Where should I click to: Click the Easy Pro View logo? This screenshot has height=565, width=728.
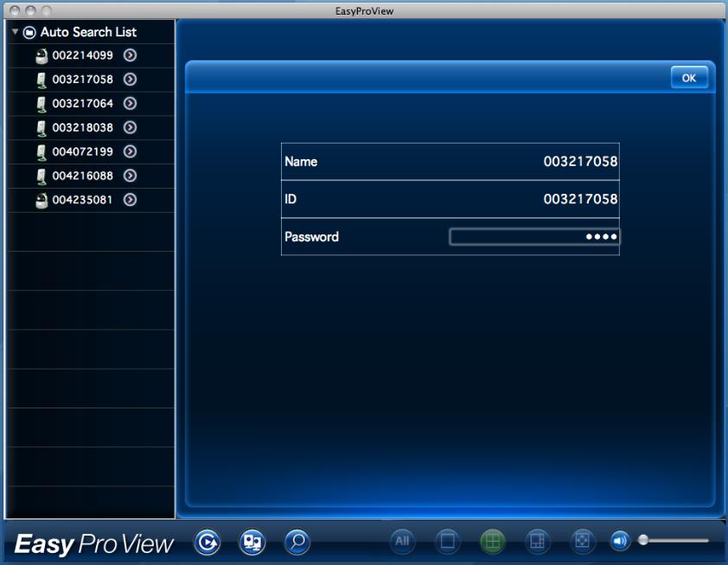94,544
